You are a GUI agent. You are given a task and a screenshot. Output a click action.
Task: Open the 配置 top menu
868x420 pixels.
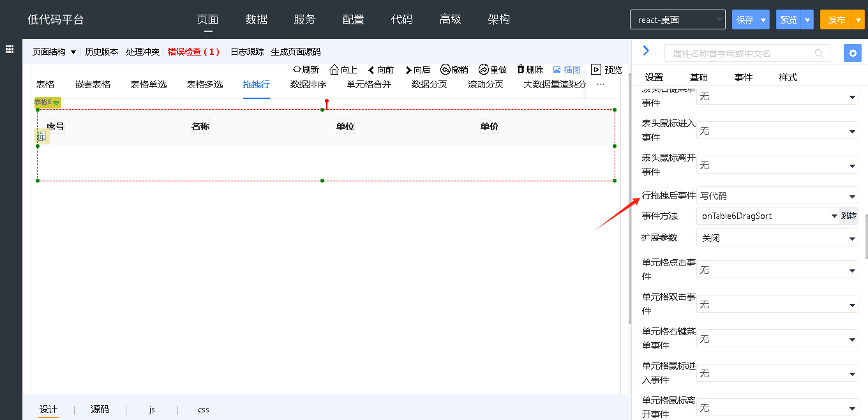[x=353, y=19]
